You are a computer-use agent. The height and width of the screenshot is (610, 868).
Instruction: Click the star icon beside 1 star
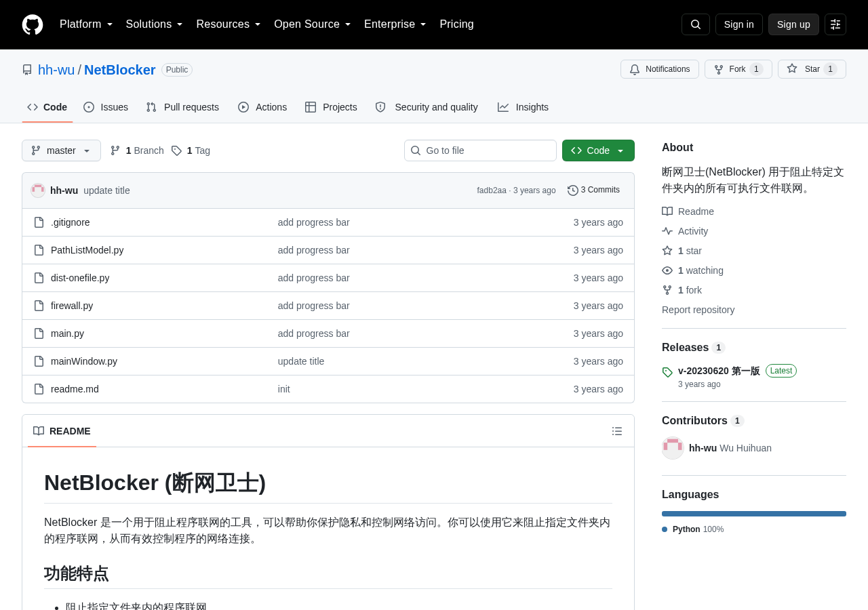tap(667, 251)
